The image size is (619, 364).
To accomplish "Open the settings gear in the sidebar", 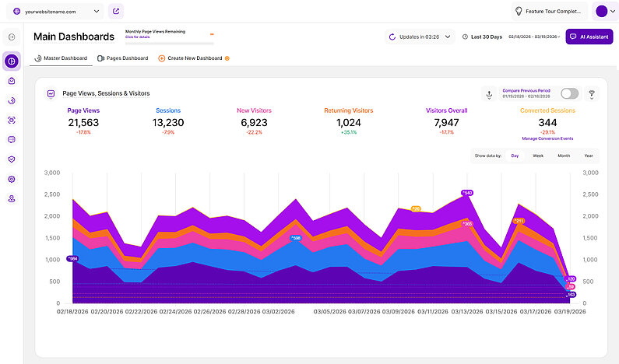I will click(x=12, y=178).
